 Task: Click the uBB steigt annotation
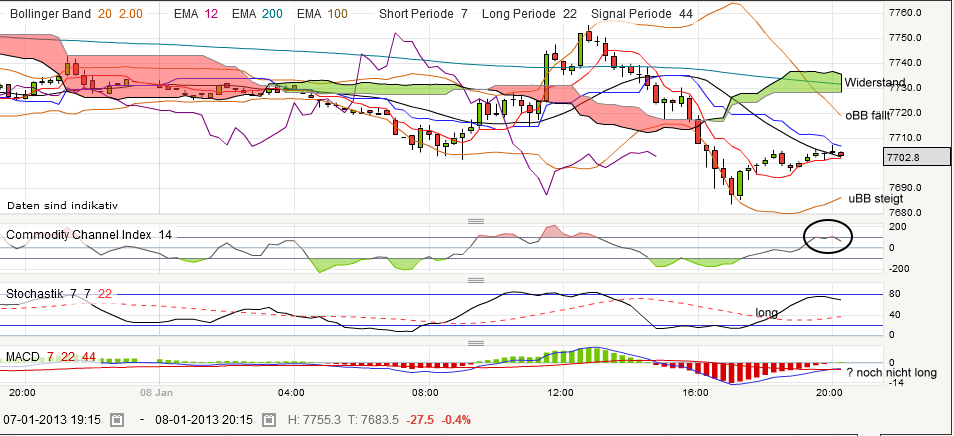[876, 198]
